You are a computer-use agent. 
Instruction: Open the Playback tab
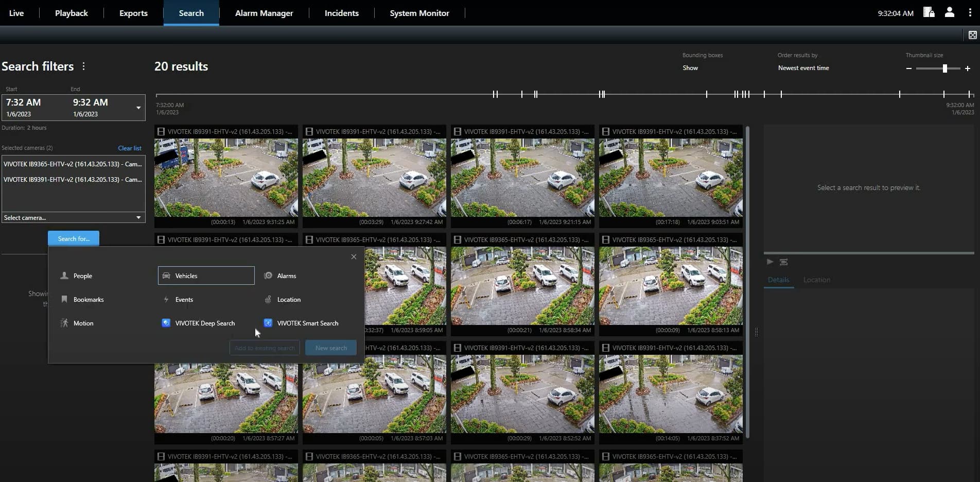coord(71,13)
